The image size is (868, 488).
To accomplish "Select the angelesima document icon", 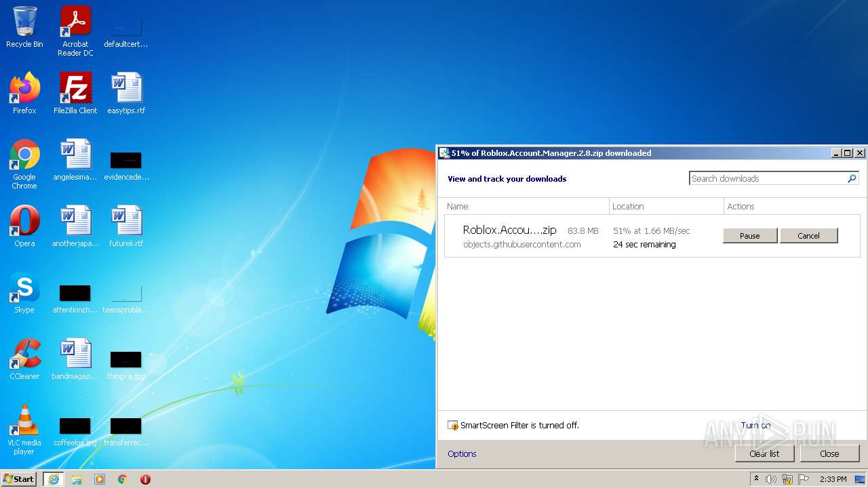I will pos(75,160).
